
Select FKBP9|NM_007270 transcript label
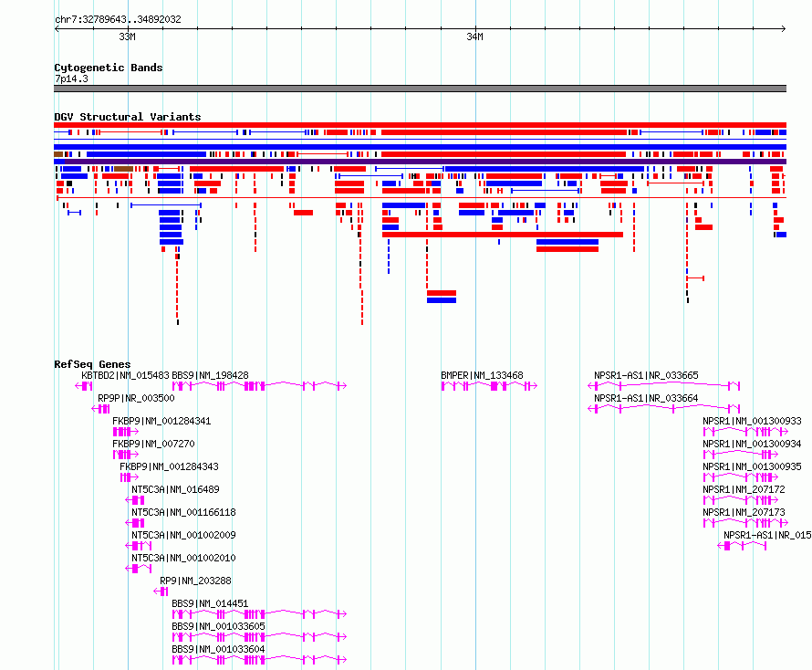pyautogui.click(x=154, y=444)
